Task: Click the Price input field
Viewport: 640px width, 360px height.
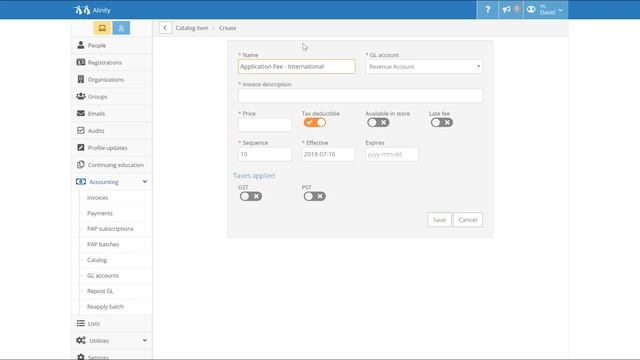Action: click(x=265, y=125)
